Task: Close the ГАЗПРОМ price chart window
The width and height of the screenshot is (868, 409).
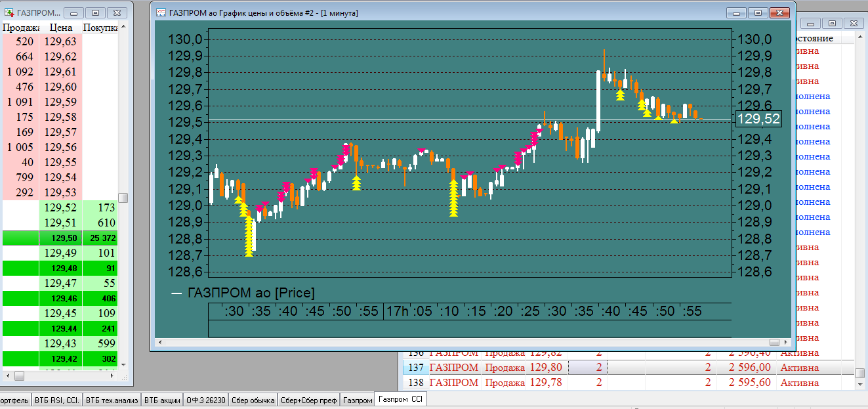Action: coord(779,12)
